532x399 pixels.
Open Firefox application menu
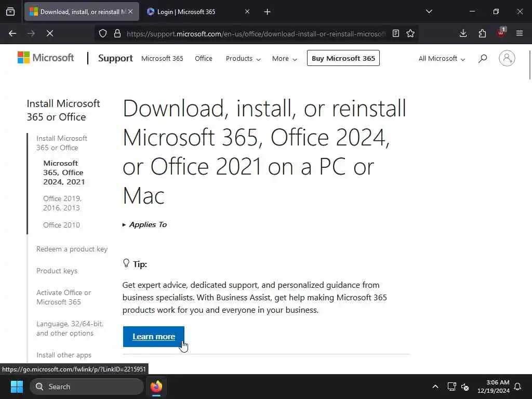click(x=520, y=33)
